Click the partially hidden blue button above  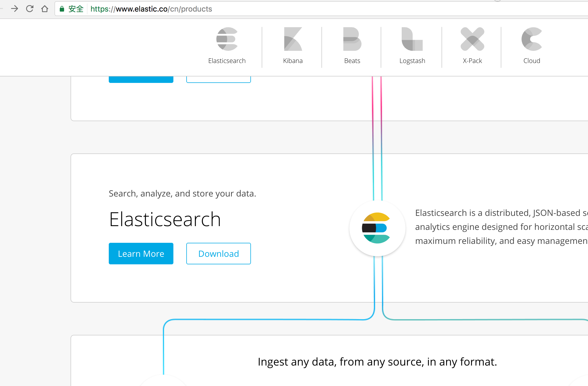(141, 80)
